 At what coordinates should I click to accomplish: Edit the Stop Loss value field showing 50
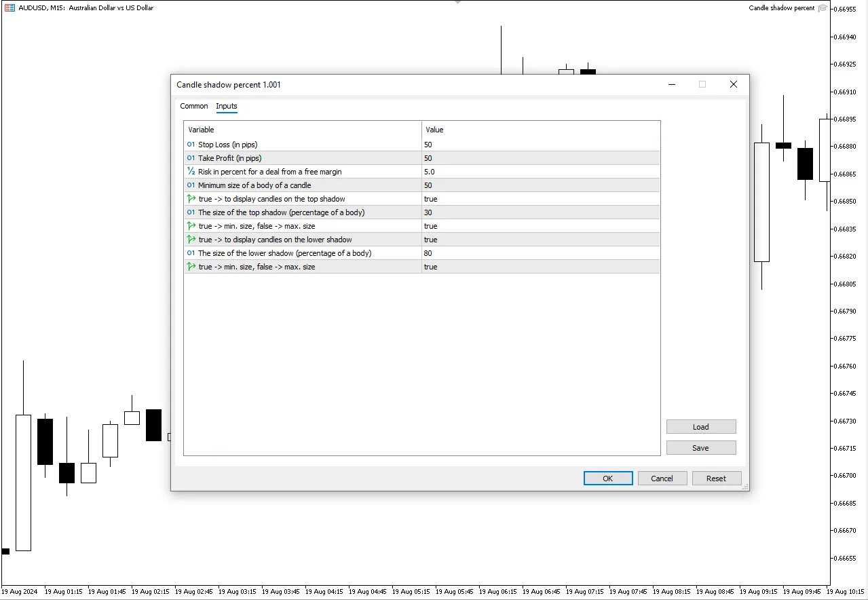coord(540,145)
